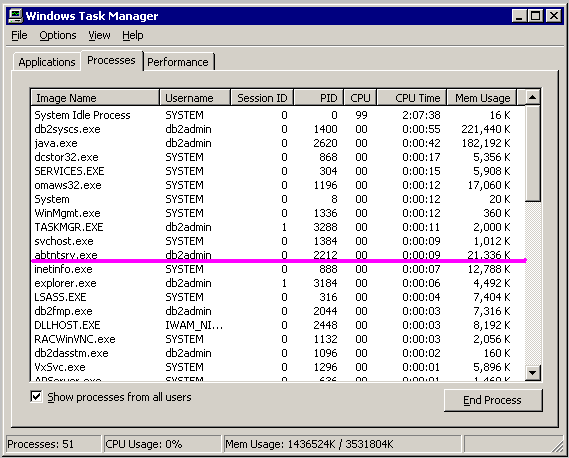Sort by PID column header
Screen dimensions: 569x458
click(x=319, y=98)
